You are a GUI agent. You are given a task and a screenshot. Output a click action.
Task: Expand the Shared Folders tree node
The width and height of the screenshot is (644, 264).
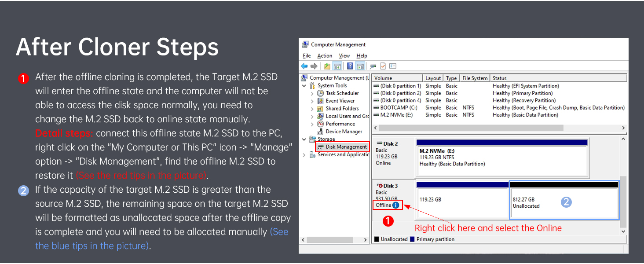(x=312, y=109)
